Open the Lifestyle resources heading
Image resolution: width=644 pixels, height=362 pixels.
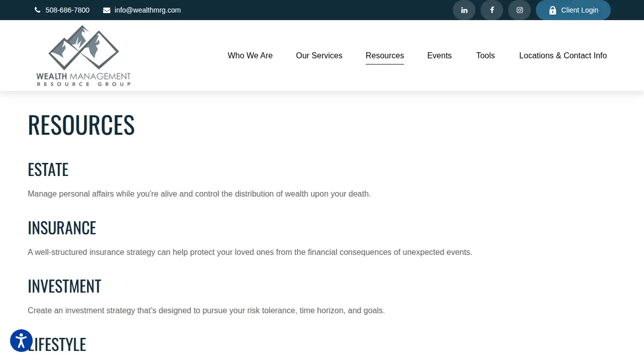[57, 345]
